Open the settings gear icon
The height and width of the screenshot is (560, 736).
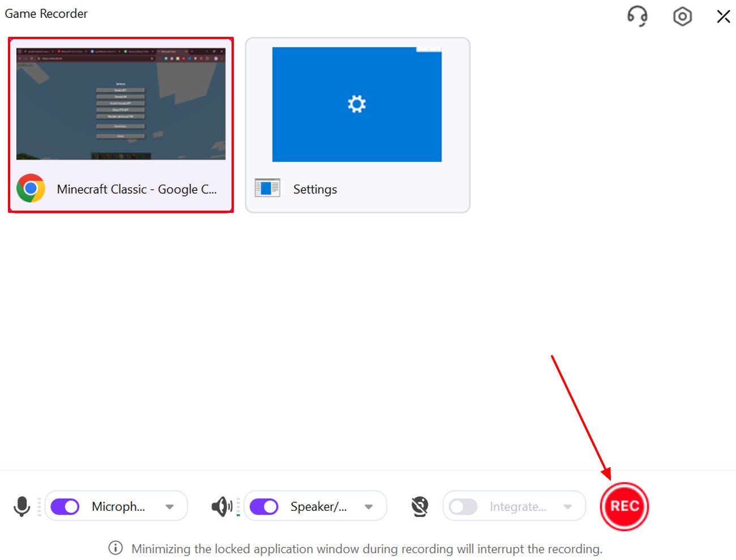tap(682, 16)
